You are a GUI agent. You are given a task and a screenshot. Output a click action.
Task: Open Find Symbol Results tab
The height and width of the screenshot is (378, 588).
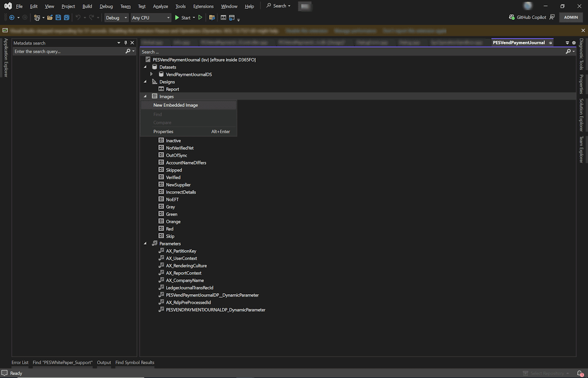[x=135, y=363]
